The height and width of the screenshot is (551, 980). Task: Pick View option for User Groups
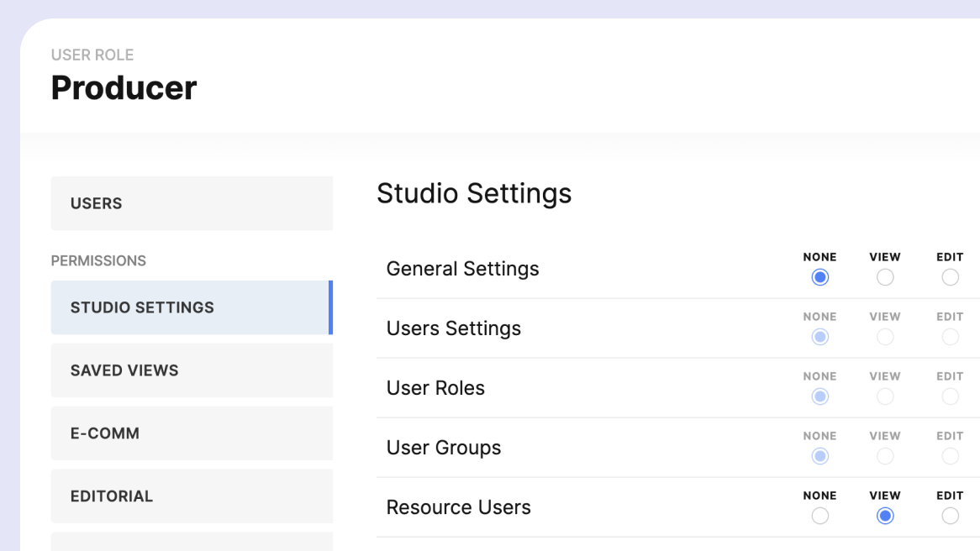885,456
